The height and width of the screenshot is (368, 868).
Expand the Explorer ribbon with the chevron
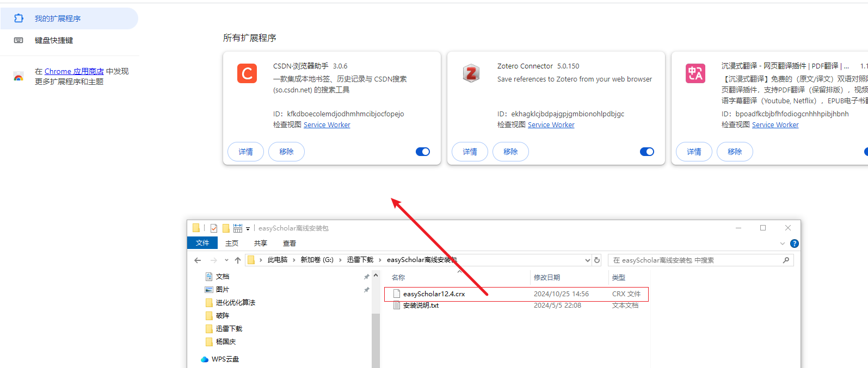[x=783, y=244]
